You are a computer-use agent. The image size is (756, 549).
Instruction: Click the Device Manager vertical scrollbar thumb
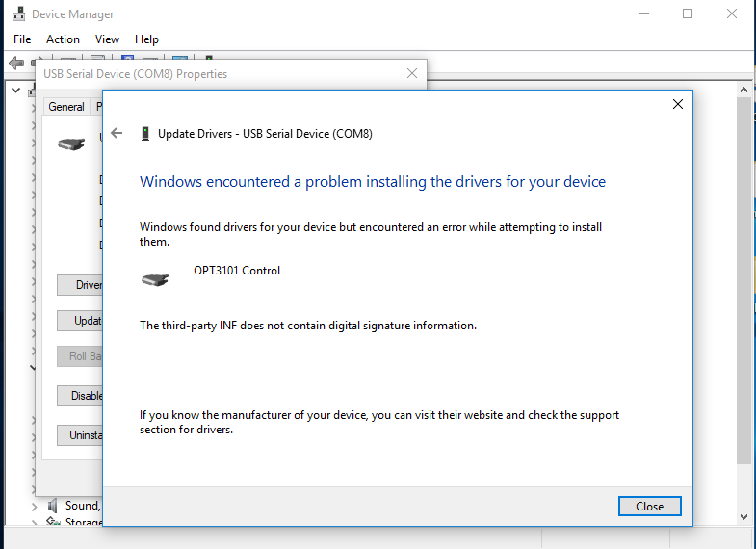click(x=743, y=280)
